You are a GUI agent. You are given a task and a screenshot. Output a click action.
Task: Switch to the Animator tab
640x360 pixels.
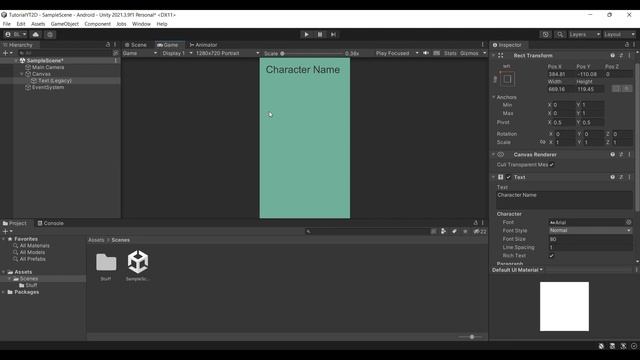[203, 45]
